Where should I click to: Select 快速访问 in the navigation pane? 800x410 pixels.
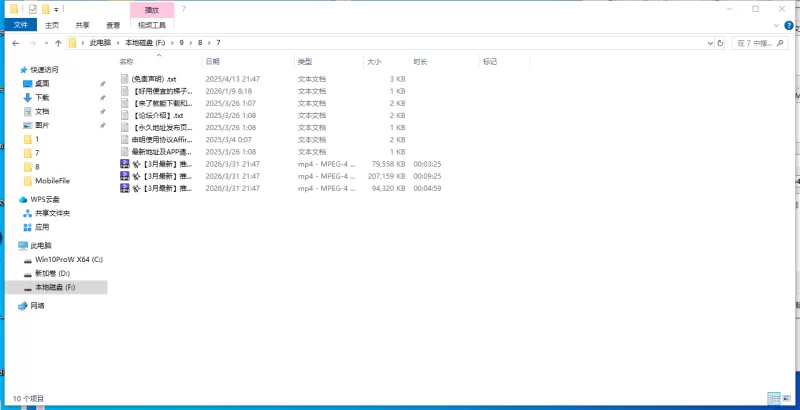point(44,69)
